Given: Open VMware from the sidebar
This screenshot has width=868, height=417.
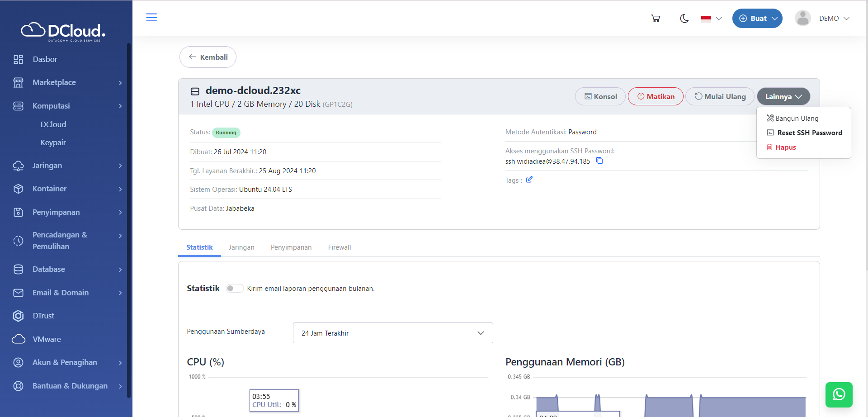Looking at the screenshot, I should click(47, 339).
